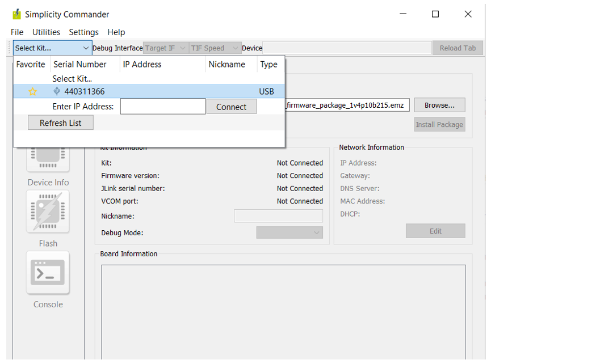
Task: Open the Settings menu
Action: pos(83,32)
